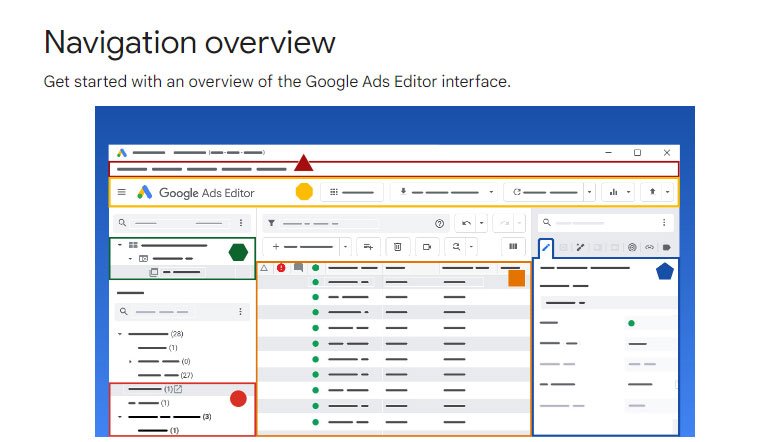Click the undo arrow icon
This screenshot has height=442, width=769.
click(466, 223)
